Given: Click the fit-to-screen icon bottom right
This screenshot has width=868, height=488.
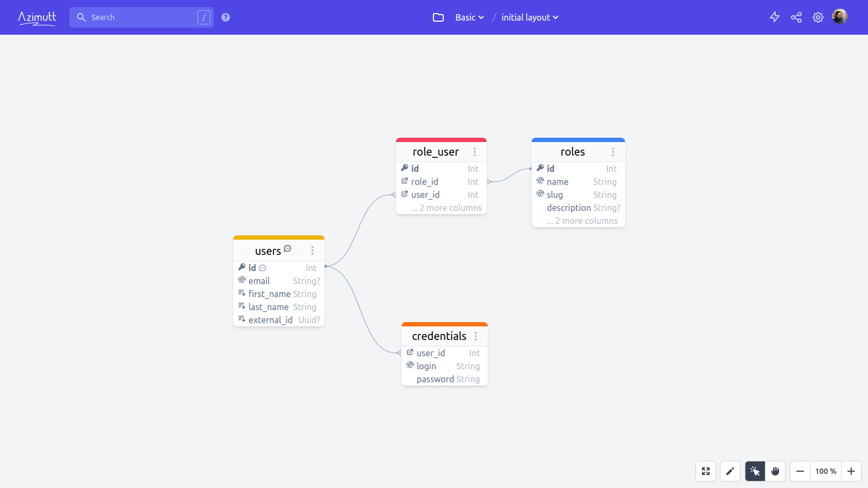Looking at the screenshot, I should [x=706, y=471].
